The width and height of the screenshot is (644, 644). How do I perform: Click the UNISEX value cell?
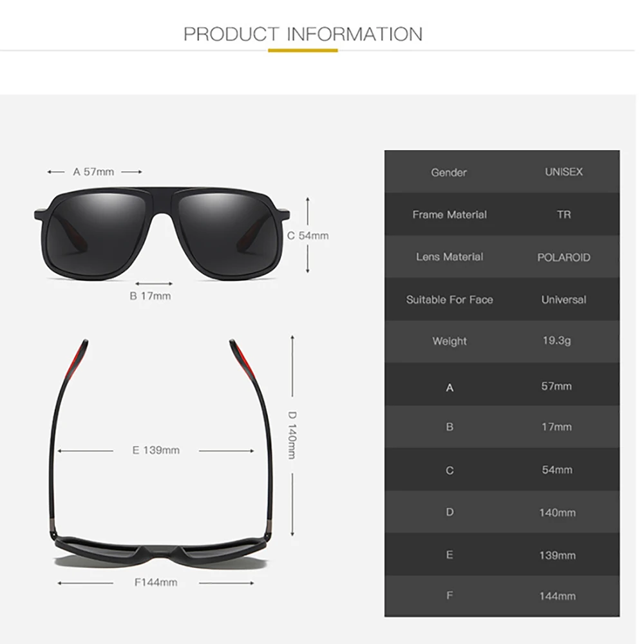563,172
